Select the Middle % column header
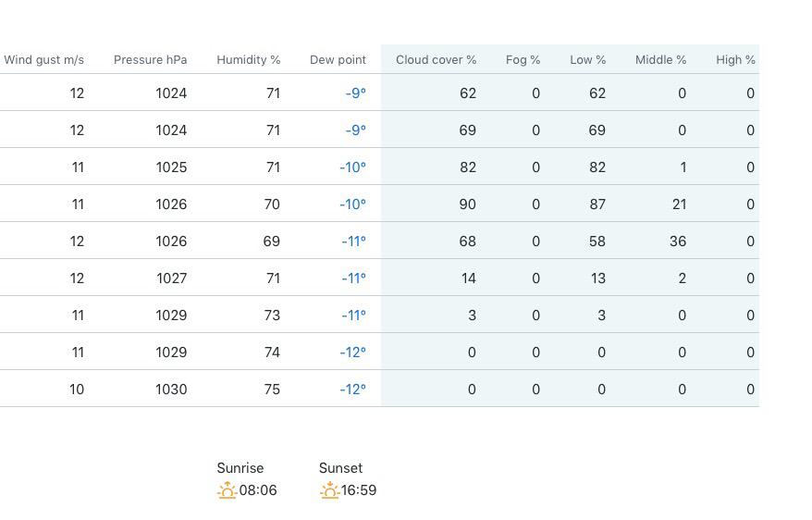The height and width of the screenshot is (520, 812). (x=660, y=60)
